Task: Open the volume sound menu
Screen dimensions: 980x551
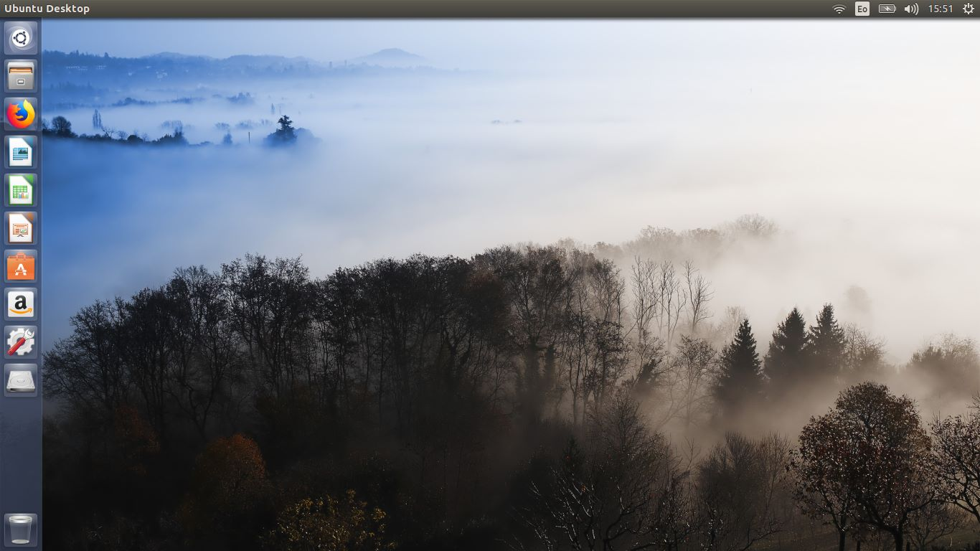Action: (911, 9)
